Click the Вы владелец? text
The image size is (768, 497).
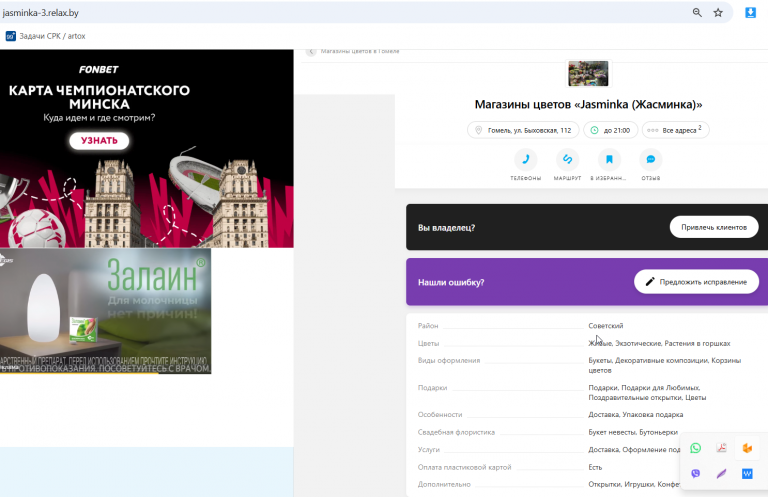446,228
